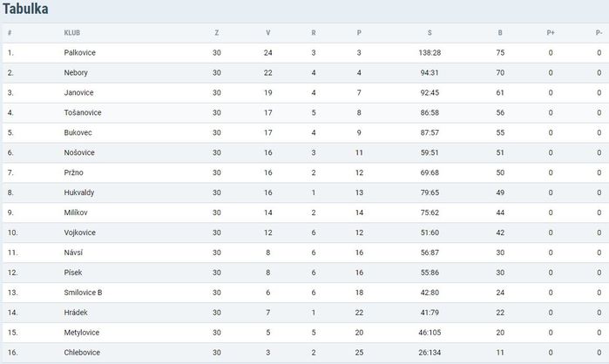Click the V wins column header
The image size is (609, 364).
(x=268, y=33)
